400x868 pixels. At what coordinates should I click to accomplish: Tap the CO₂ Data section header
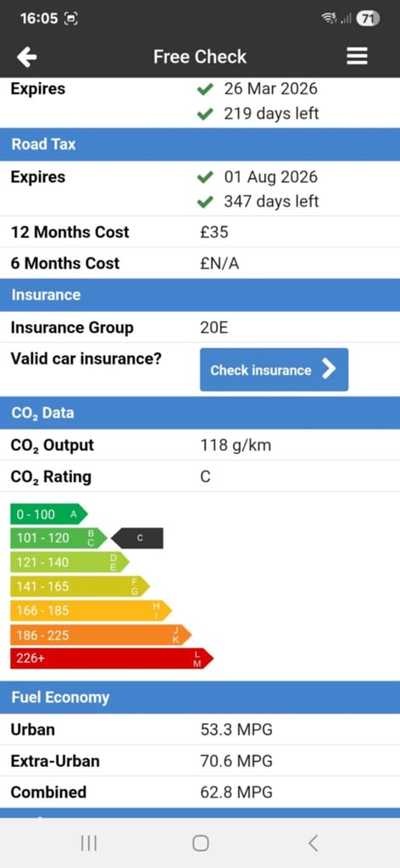200,413
